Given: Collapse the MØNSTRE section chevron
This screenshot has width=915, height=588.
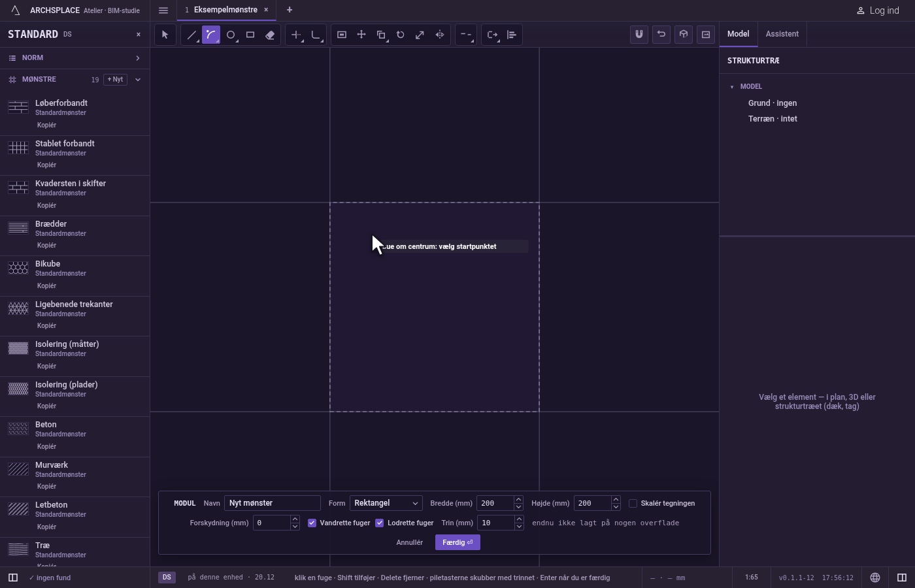Looking at the screenshot, I should click(138, 80).
